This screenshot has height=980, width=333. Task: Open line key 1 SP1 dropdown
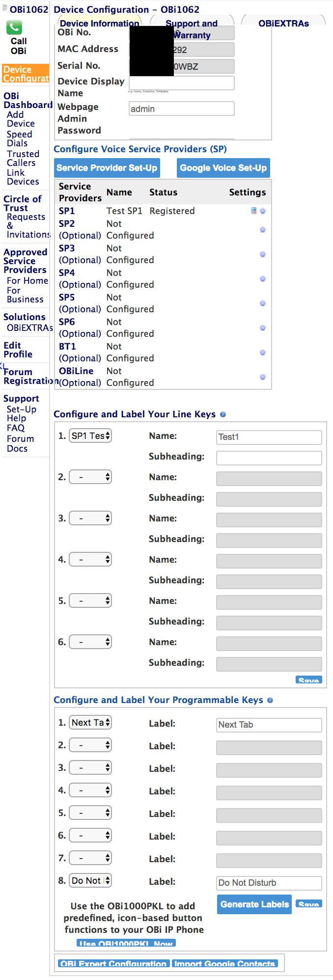pyautogui.click(x=90, y=436)
